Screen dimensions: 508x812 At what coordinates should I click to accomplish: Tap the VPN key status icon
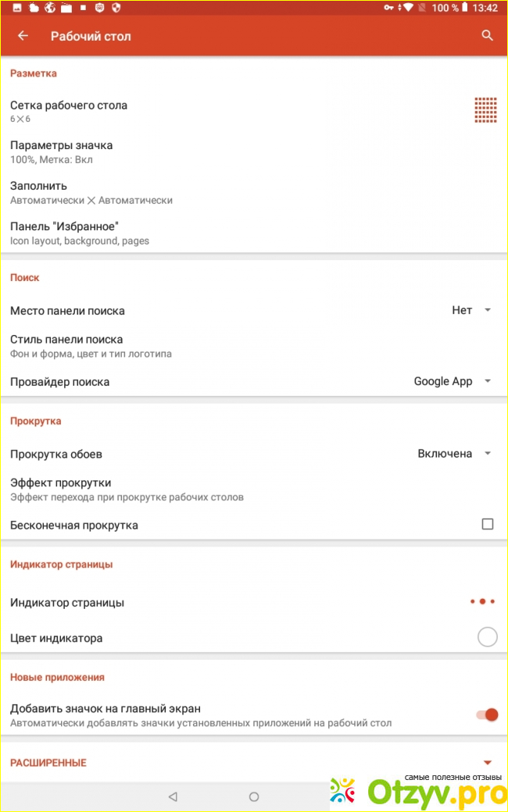tap(388, 7)
